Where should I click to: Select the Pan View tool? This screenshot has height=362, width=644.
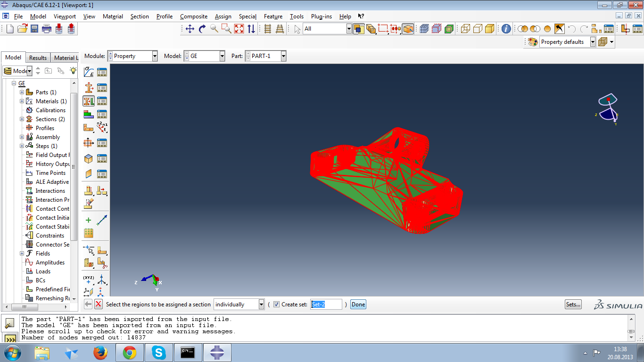pos(190,29)
